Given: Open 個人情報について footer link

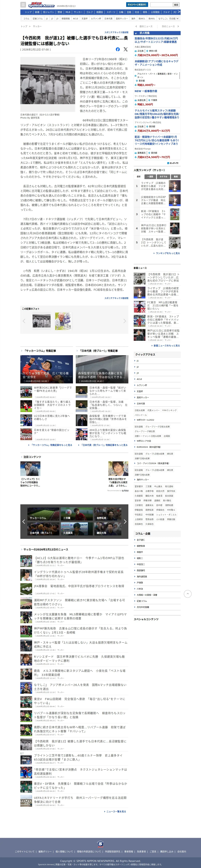Looking at the screenshot, I should point(64,851).
